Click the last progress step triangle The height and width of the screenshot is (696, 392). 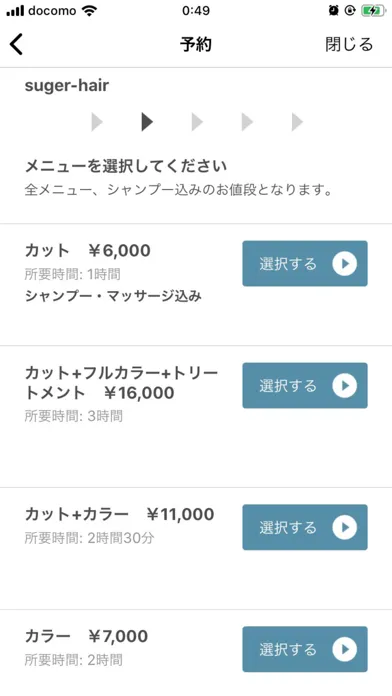point(297,122)
